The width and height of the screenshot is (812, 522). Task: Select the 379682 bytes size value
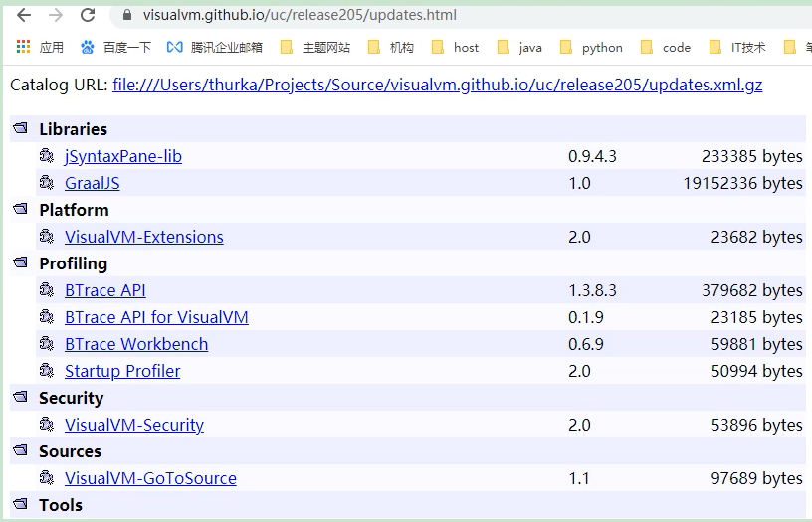coord(752,290)
